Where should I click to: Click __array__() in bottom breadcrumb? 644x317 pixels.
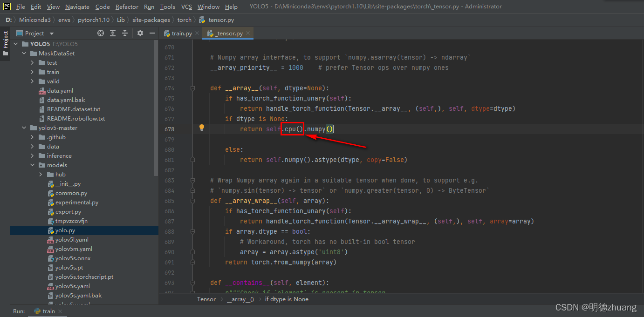[x=240, y=299]
